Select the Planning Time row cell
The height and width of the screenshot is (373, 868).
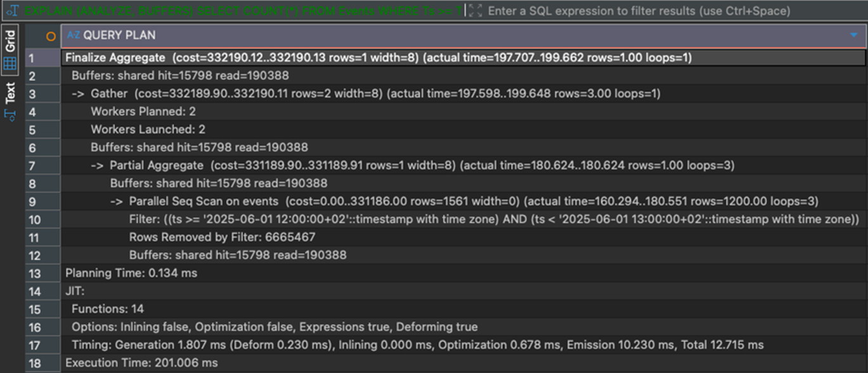pos(131,273)
